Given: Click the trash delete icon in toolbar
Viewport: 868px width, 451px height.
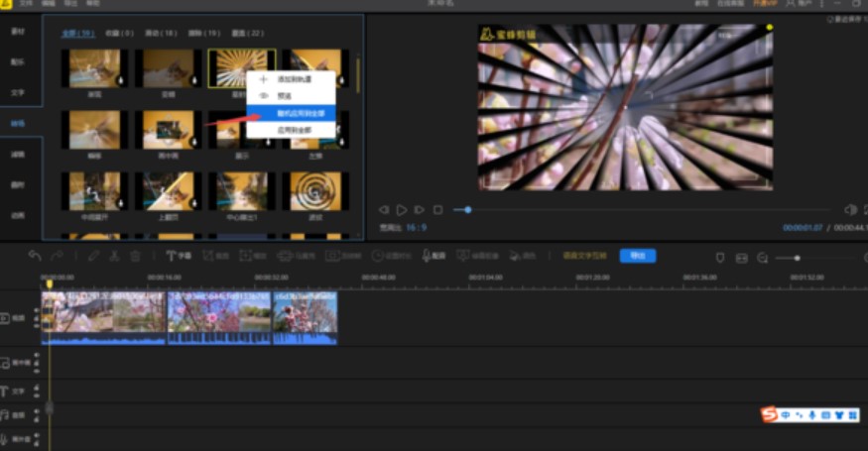Looking at the screenshot, I should [x=136, y=256].
